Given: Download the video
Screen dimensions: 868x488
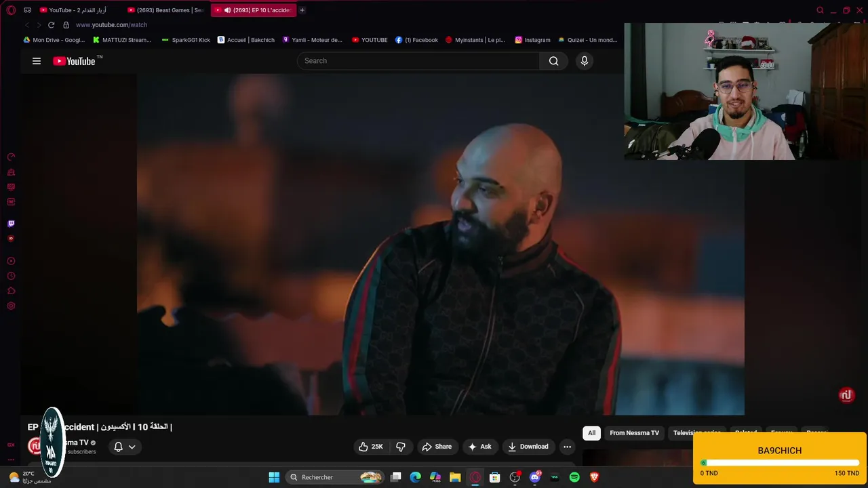Looking at the screenshot, I should pos(528,447).
